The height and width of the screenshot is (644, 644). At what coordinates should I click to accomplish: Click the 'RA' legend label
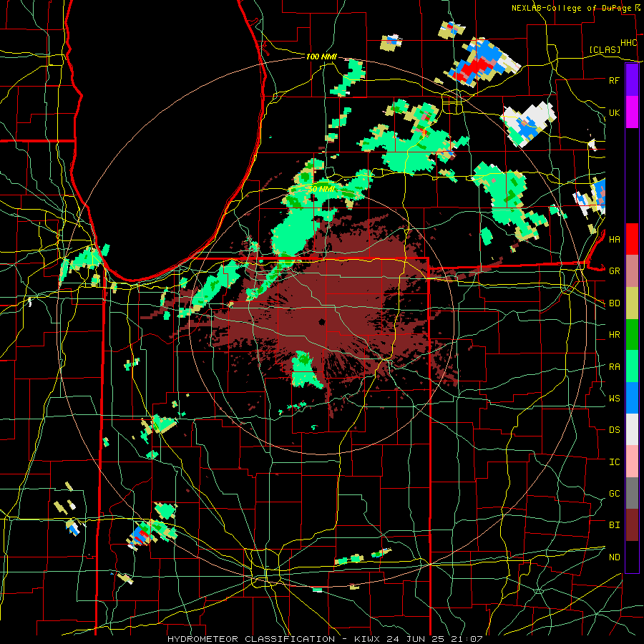coord(614,367)
